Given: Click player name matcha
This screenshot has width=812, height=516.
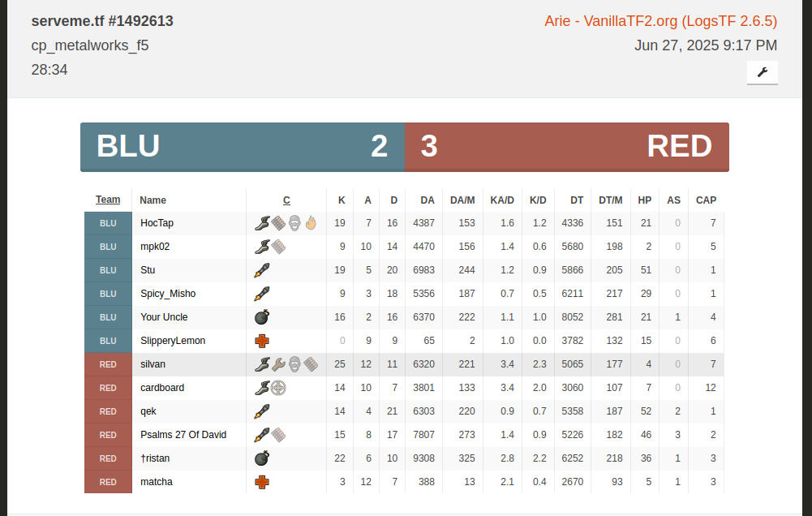Looking at the screenshot, I should click(x=157, y=482).
